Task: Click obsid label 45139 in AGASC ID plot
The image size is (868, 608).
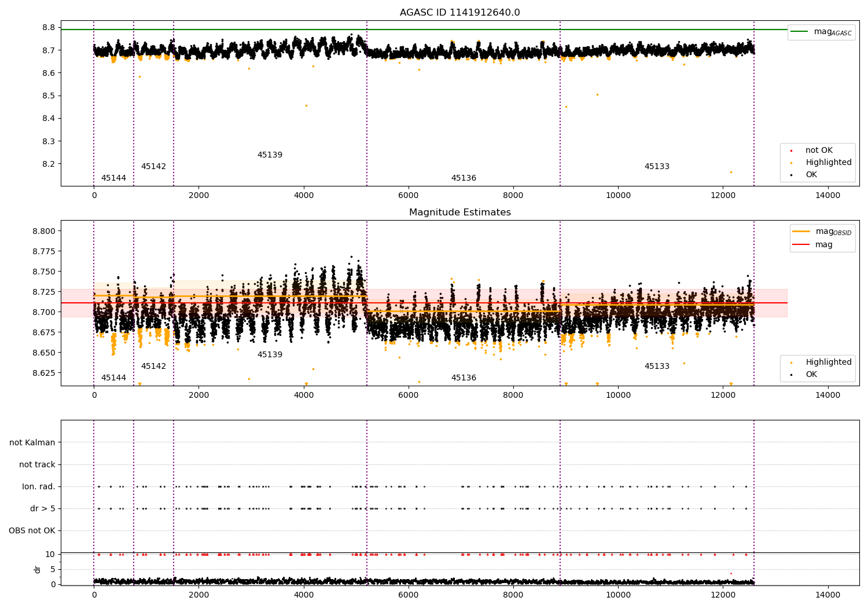Action: click(270, 155)
